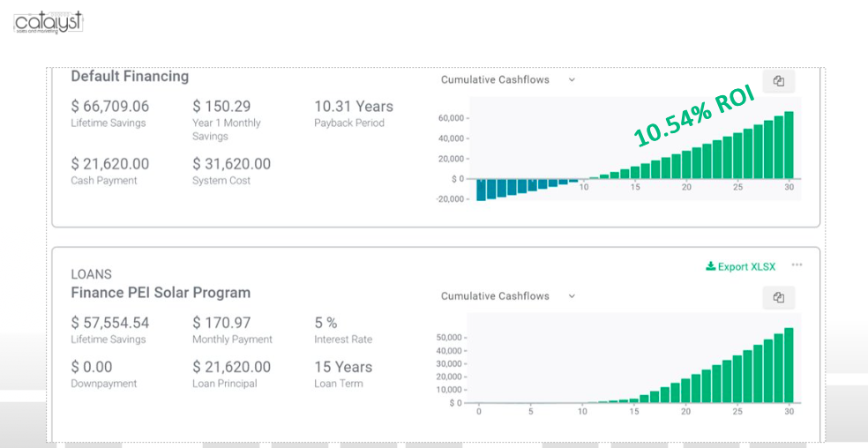
Task: Click the Export XLSX link
Action: coord(745,266)
